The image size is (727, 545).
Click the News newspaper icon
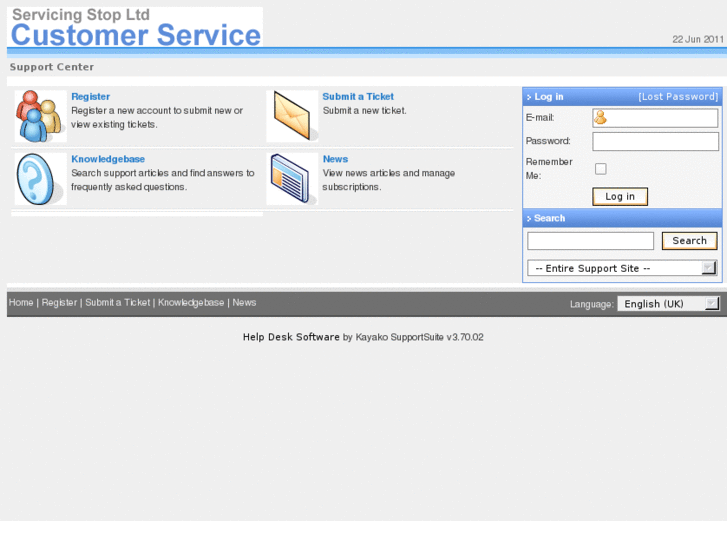point(292,179)
